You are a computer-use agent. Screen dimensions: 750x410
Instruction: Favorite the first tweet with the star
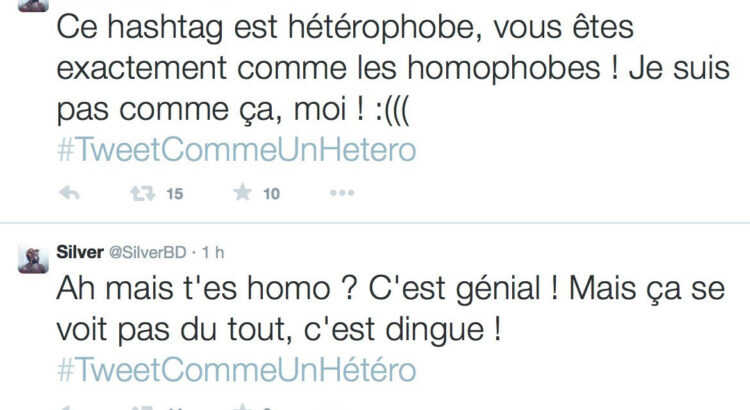pos(242,194)
